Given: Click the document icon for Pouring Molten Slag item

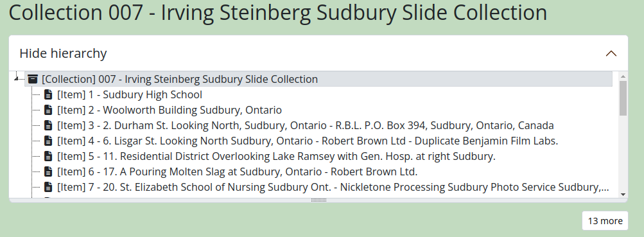Looking at the screenshot, I should pyautogui.click(x=48, y=171).
